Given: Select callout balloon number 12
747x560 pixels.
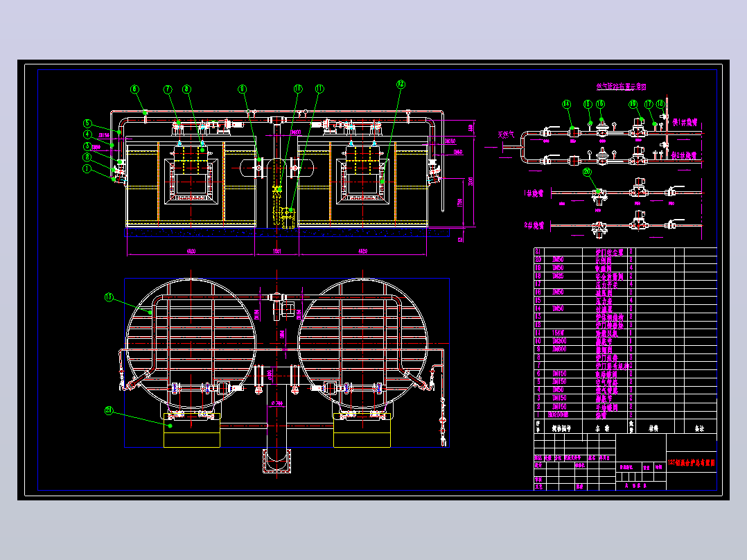Looking at the screenshot, I should point(401,85).
